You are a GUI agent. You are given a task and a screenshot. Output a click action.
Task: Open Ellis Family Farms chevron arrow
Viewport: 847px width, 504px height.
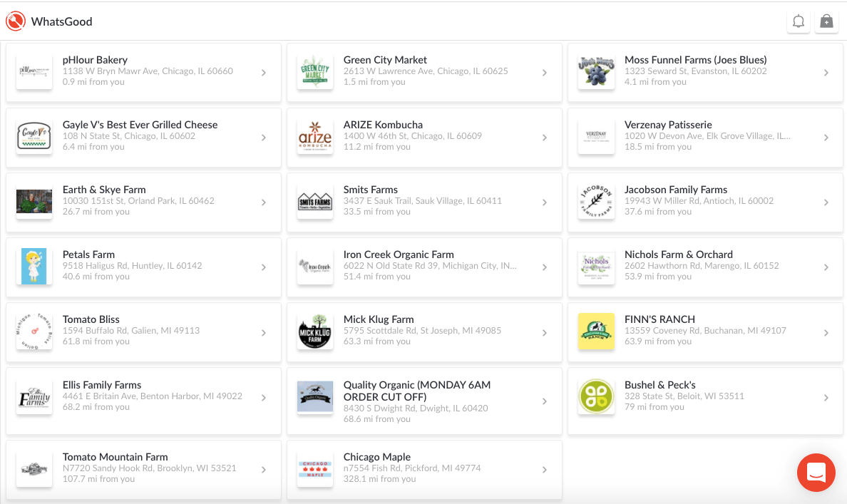click(264, 398)
